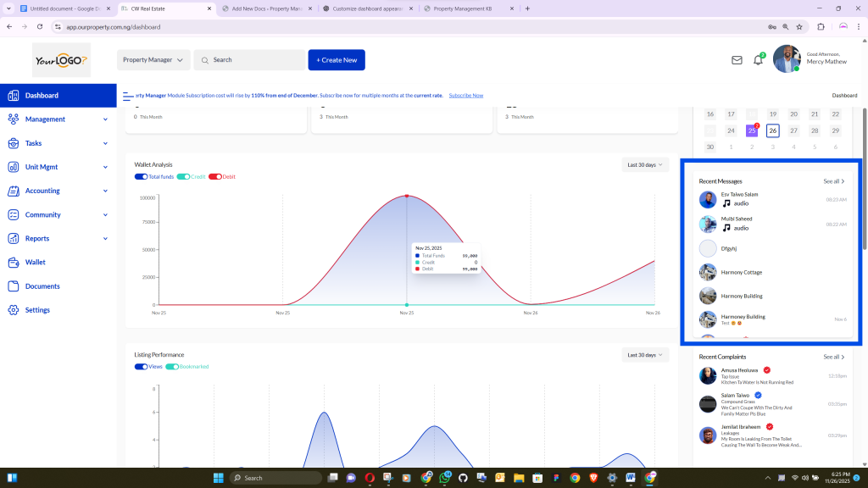Click the hamburger menu collapse icon
This screenshot has width=868, height=488.
pos(127,96)
